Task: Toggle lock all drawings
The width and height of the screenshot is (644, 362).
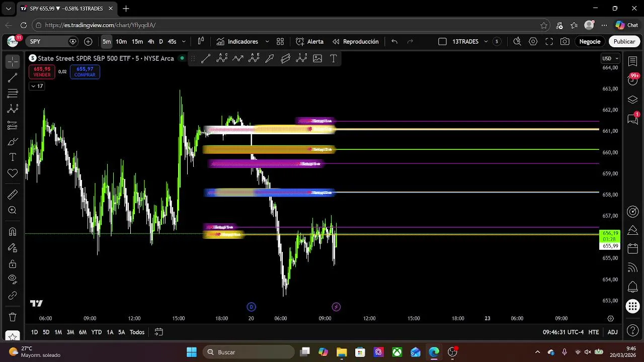Action: click(13, 264)
